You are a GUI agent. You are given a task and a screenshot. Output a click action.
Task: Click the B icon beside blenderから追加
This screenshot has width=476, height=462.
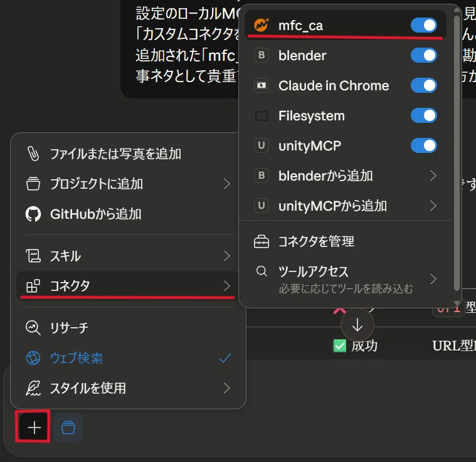(262, 176)
